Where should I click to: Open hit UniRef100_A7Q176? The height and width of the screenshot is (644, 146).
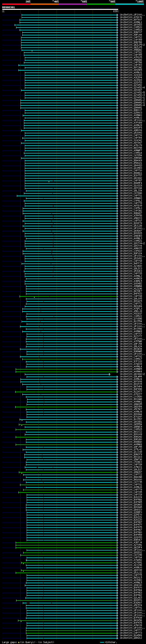click(x=131, y=17)
